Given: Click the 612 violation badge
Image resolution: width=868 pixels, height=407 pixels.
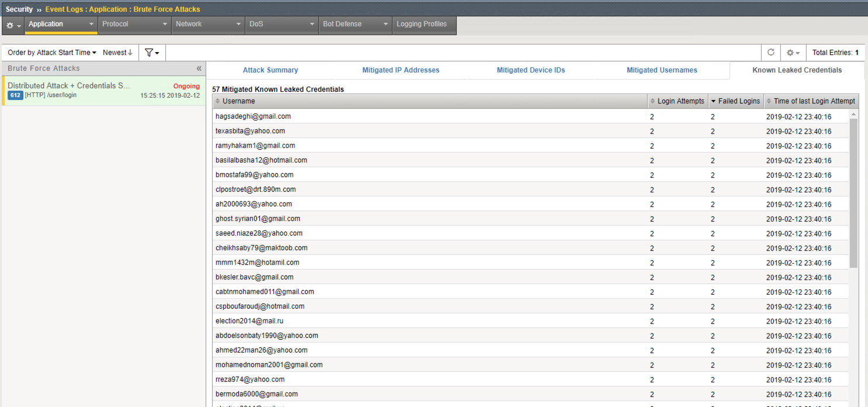Looking at the screenshot, I should click(x=15, y=95).
